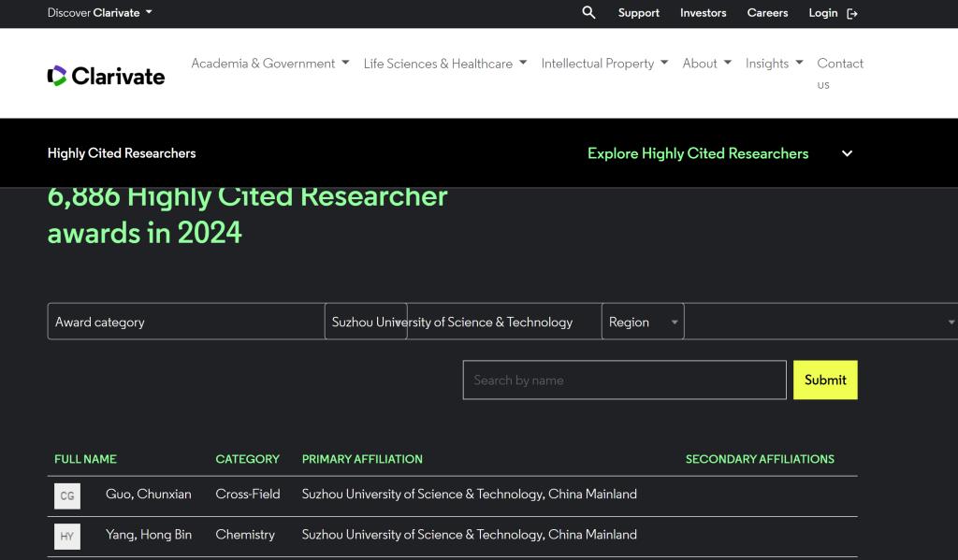
Task: Open the Academia & Government menu
Action: (269, 64)
